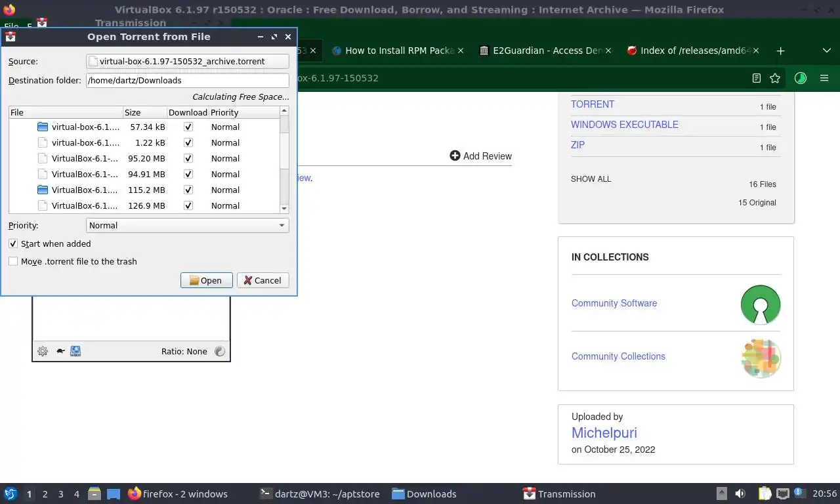Switch to Index of /releases/amd64 tab

694,51
